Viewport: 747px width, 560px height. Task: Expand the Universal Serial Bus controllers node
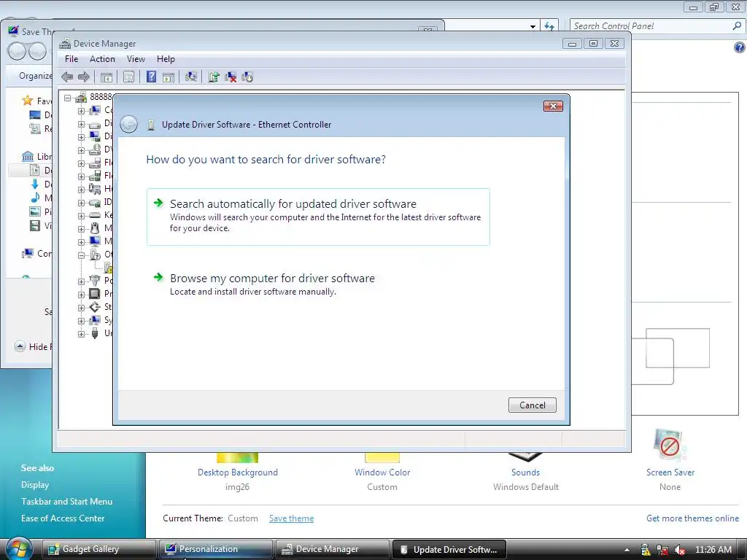81,334
